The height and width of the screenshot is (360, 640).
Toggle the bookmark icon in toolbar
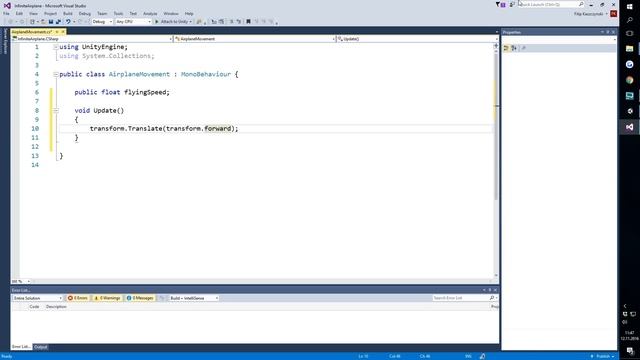coord(248,22)
